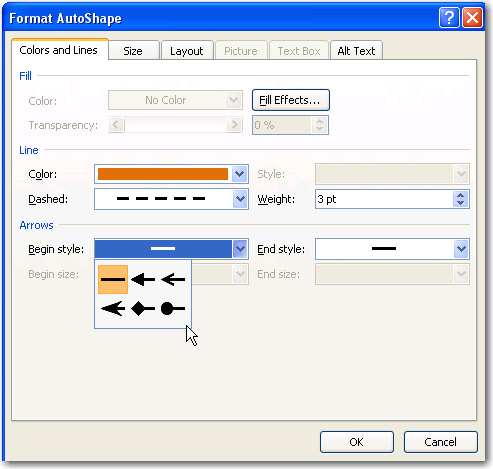Switch to the Size tab
Image resolution: width=493 pixels, height=469 pixels.
click(x=133, y=51)
